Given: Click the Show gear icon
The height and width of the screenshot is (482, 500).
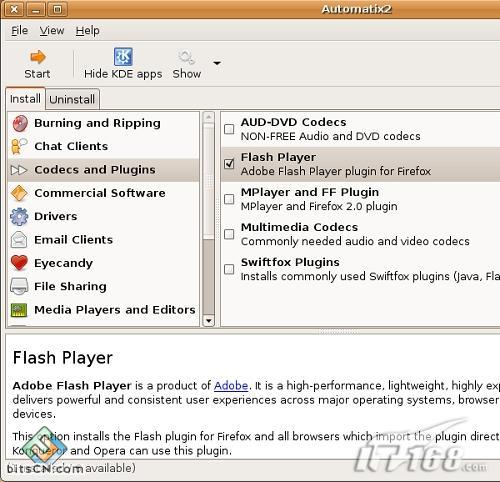Looking at the screenshot, I should pyautogui.click(x=186, y=57).
